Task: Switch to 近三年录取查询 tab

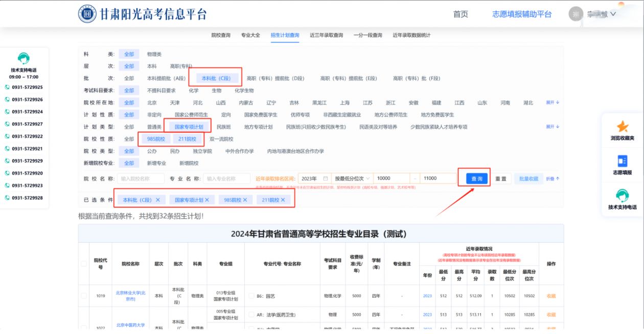Action: click(326, 35)
